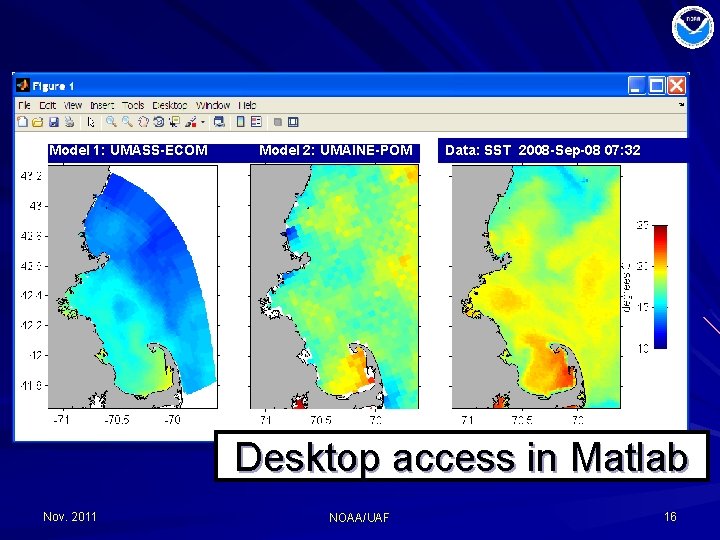Close the Figure 1 window

[x=677, y=85]
